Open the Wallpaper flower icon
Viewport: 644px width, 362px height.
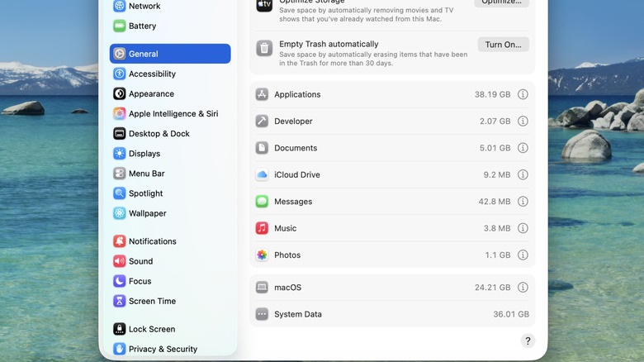pos(119,213)
